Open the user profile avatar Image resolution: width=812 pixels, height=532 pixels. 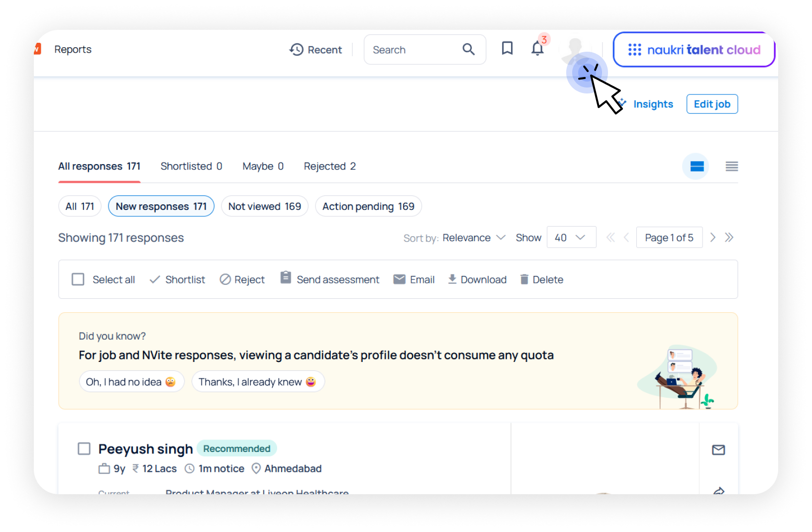(x=575, y=49)
